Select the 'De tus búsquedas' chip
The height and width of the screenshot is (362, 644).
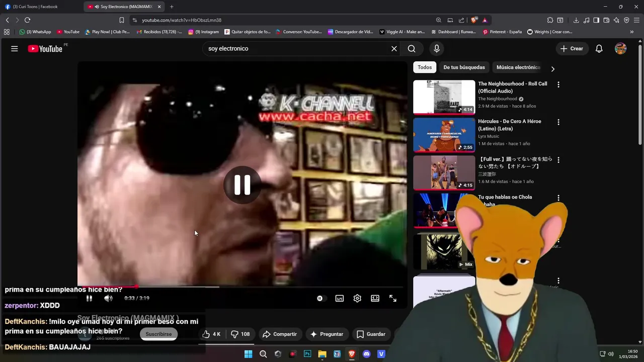[x=464, y=67]
